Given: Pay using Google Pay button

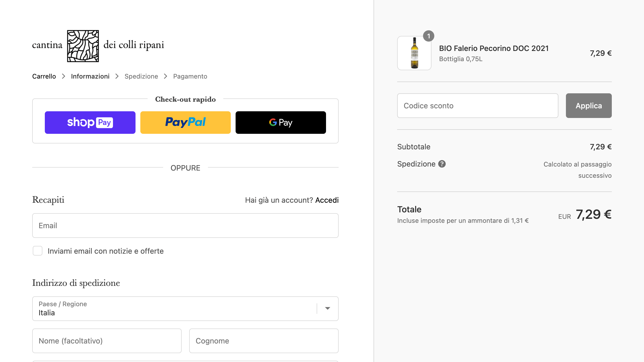Looking at the screenshot, I should point(281,123).
